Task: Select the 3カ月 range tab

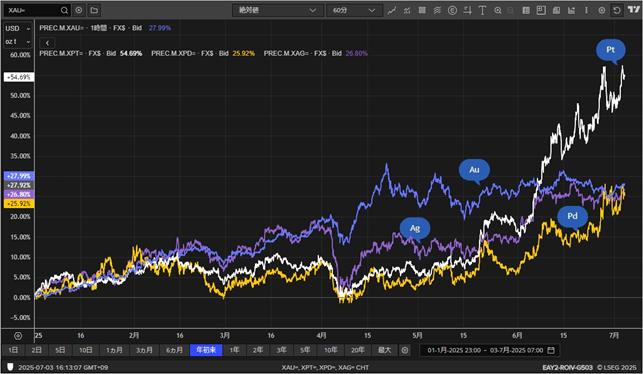Action: 144,350
